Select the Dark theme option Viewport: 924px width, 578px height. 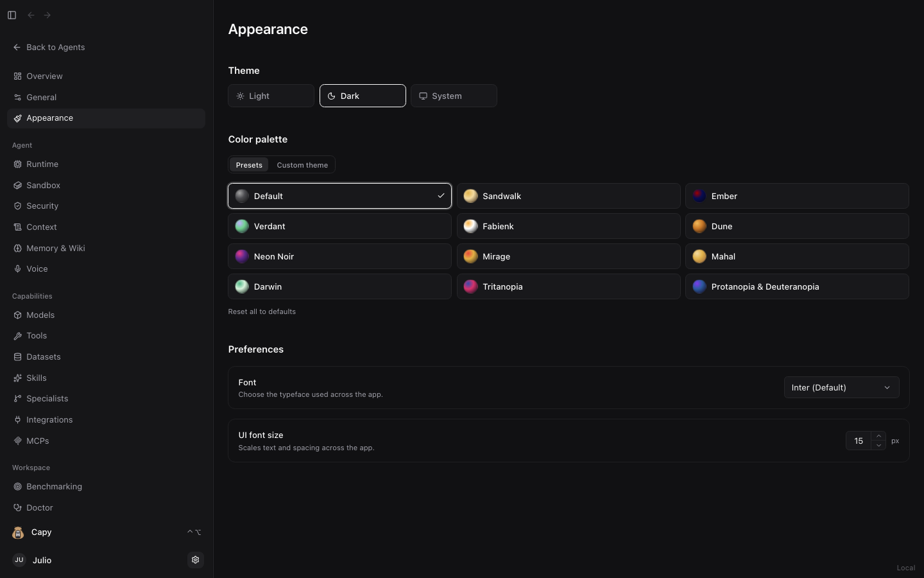click(363, 96)
